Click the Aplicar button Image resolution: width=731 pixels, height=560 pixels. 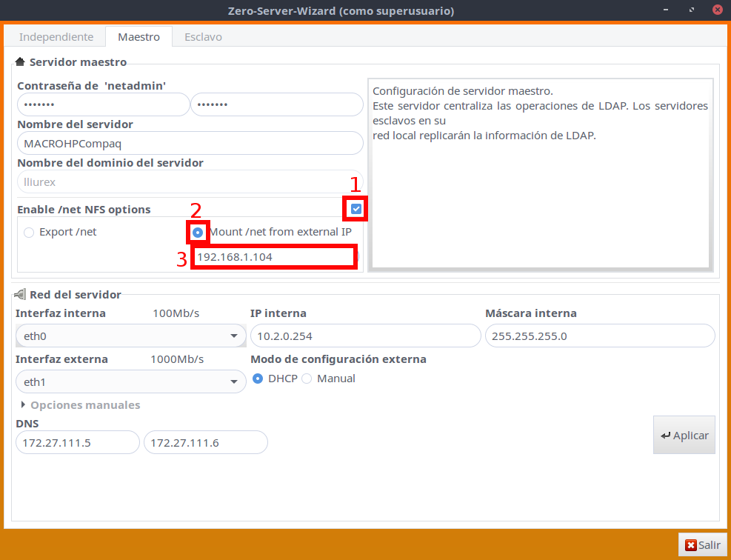[684, 436]
